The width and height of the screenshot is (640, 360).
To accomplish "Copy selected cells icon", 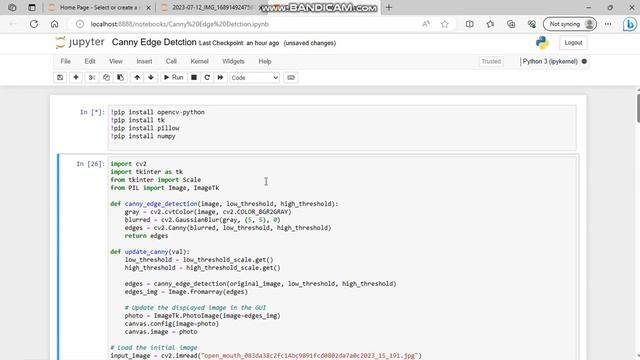I will 106,78.
